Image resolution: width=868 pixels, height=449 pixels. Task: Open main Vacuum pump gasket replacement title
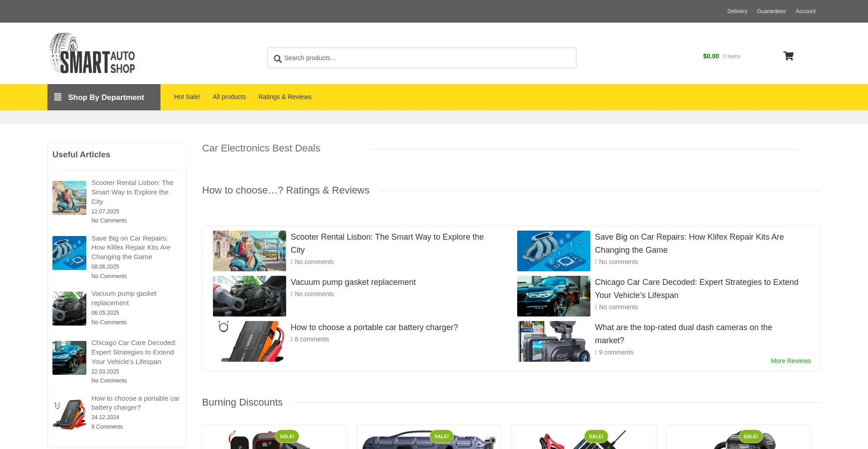point(353,282)
